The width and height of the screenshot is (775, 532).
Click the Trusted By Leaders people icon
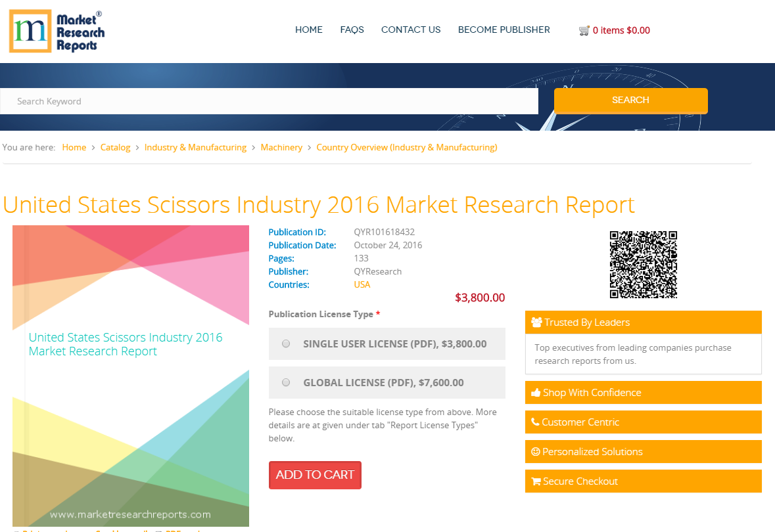536,322
